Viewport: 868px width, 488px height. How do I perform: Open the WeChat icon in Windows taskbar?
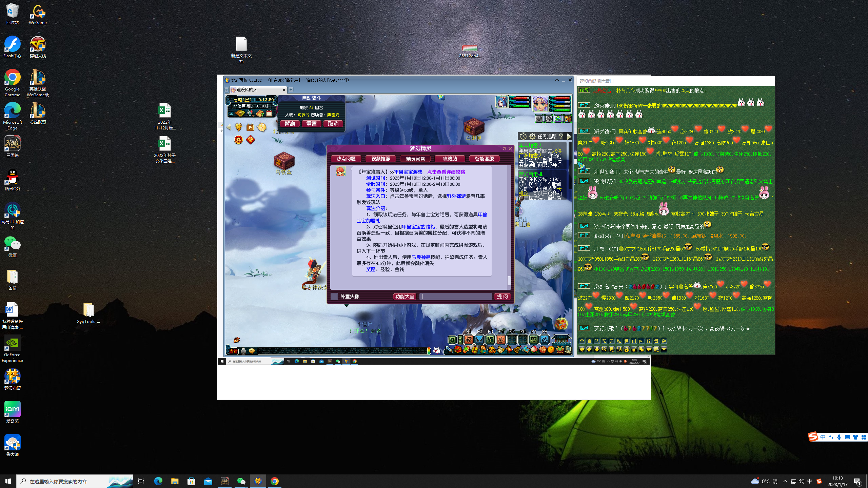[x=241, y=481]
